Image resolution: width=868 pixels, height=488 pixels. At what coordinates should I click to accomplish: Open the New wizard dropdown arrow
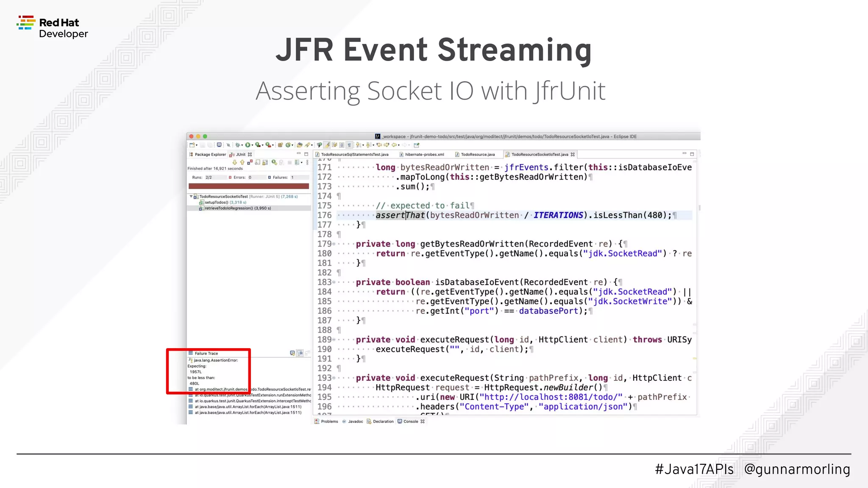coord(197,145)
